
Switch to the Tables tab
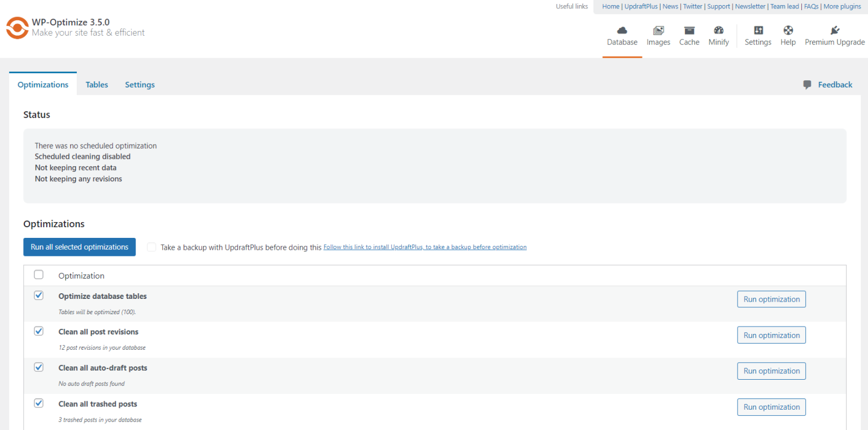click(97, 84)
